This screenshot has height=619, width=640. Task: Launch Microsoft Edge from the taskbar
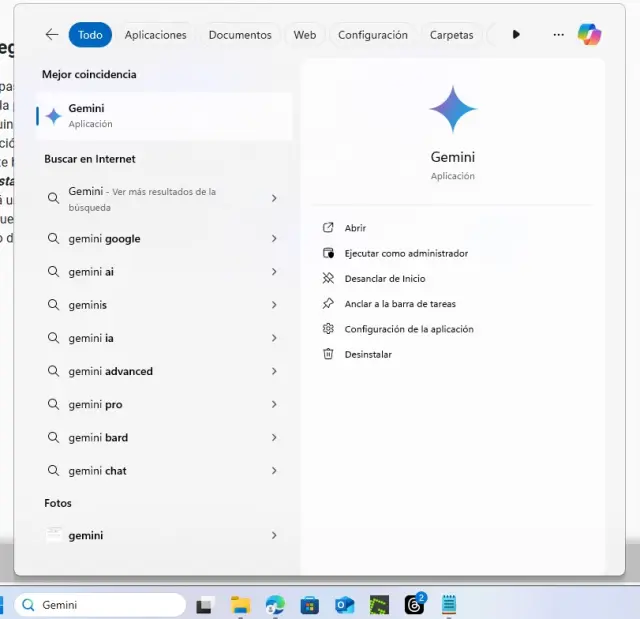point(275,605)
